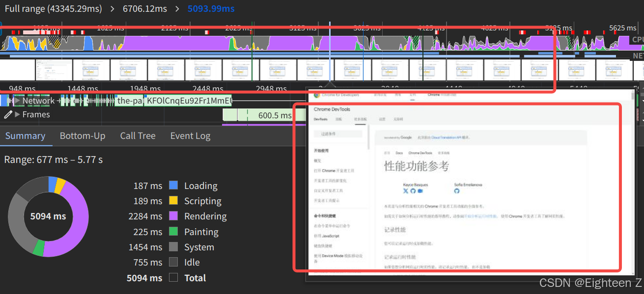Click the grey System legend swatch
The height and width of the screenshot is (294, 644).
tap(174, 247)
